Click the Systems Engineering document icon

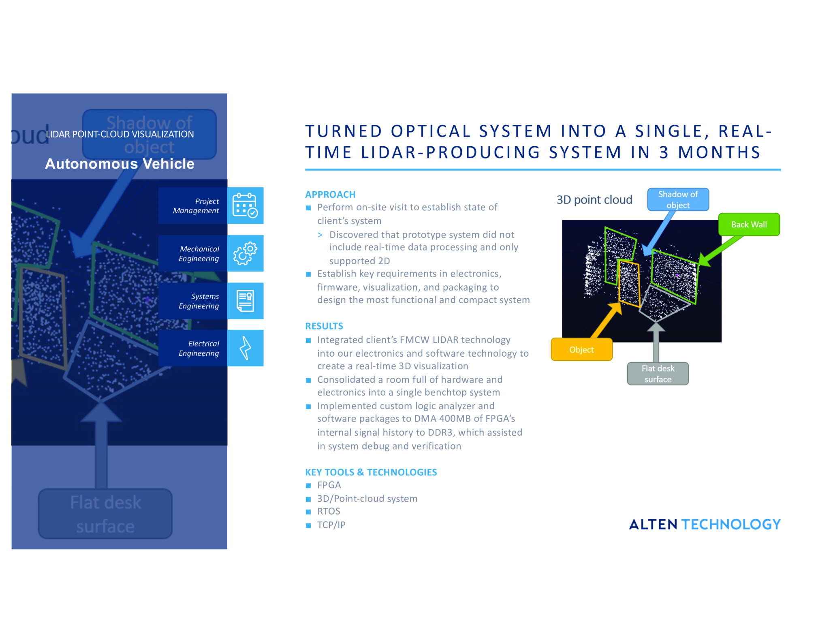tap(245, 301)
